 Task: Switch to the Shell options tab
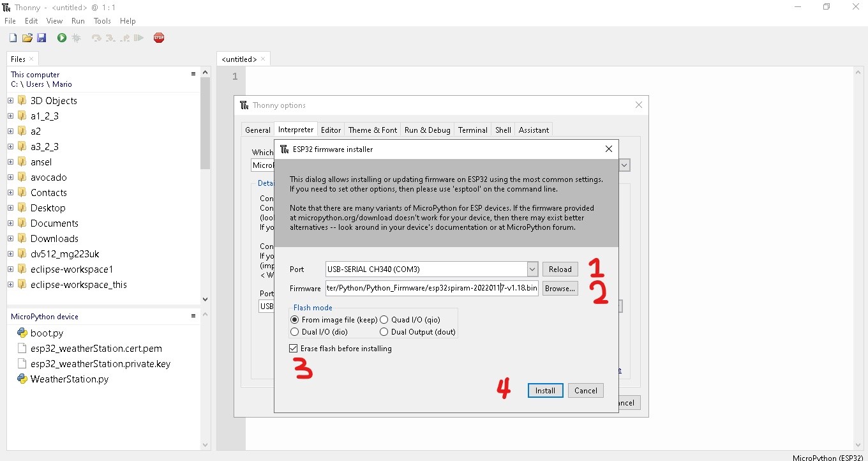click(504, 130)
